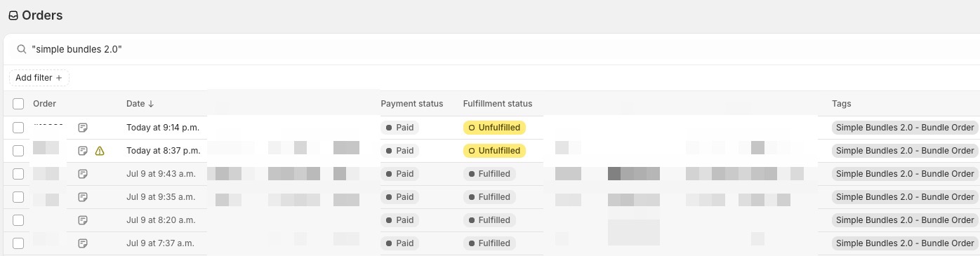Focus the "simple bundles 2.0" search field
Screen dimensions: 980x256
[x=491, y=50]
